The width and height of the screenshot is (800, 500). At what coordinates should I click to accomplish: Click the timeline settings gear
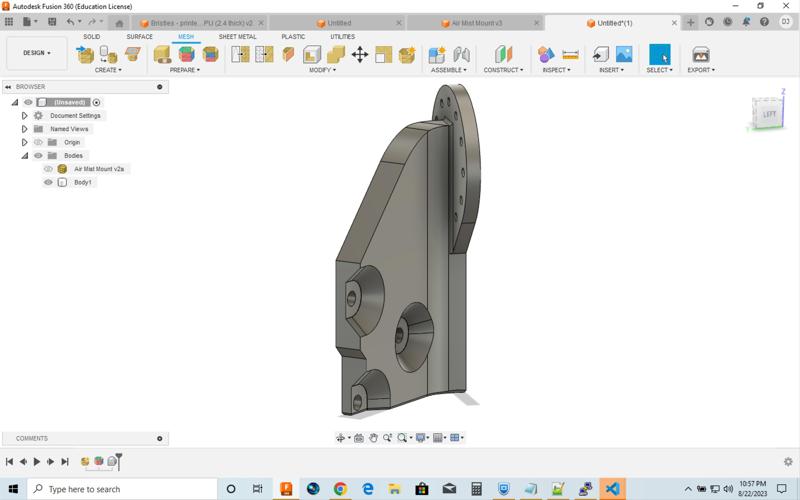788,462
